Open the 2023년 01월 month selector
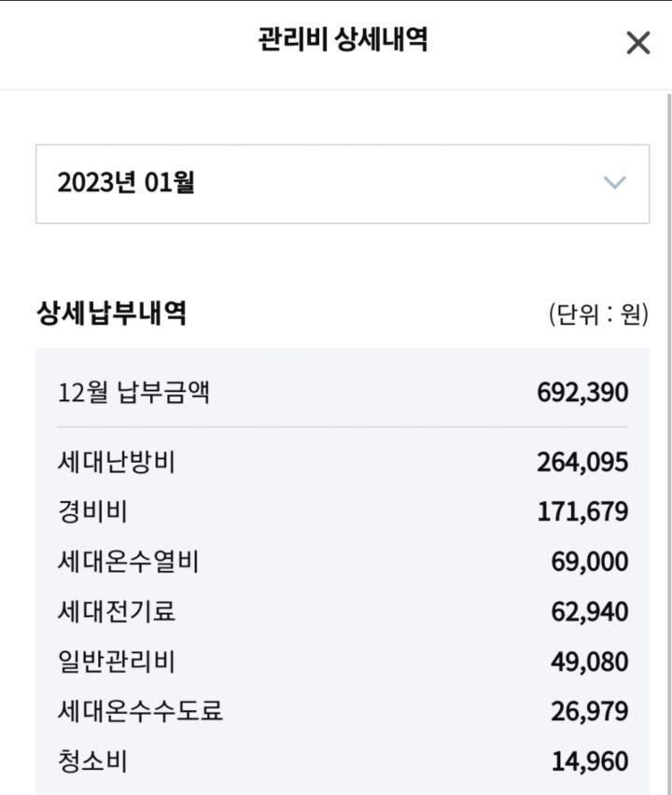The width and height of the screenshot is (672, 795). click(342, 184)
